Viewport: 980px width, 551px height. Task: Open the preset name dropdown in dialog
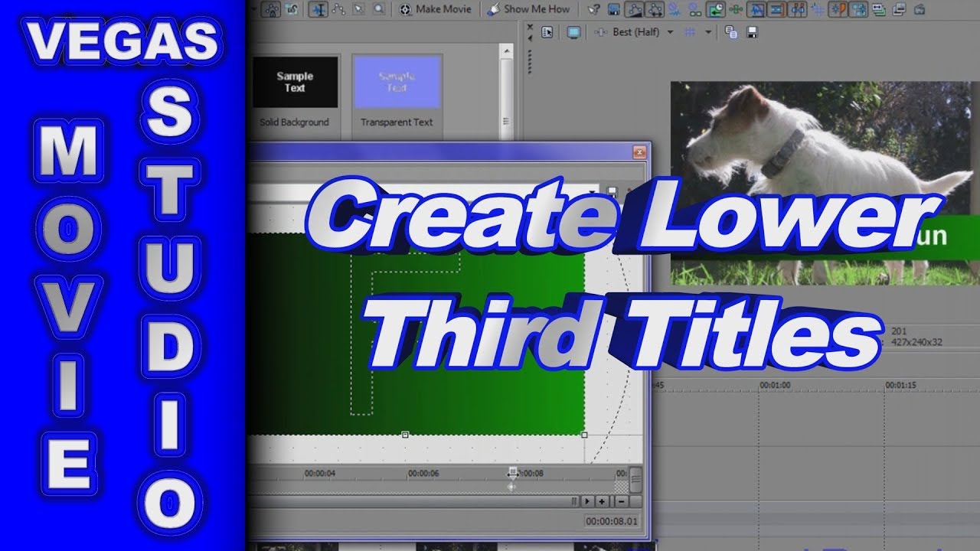click(x=593, y=192)
